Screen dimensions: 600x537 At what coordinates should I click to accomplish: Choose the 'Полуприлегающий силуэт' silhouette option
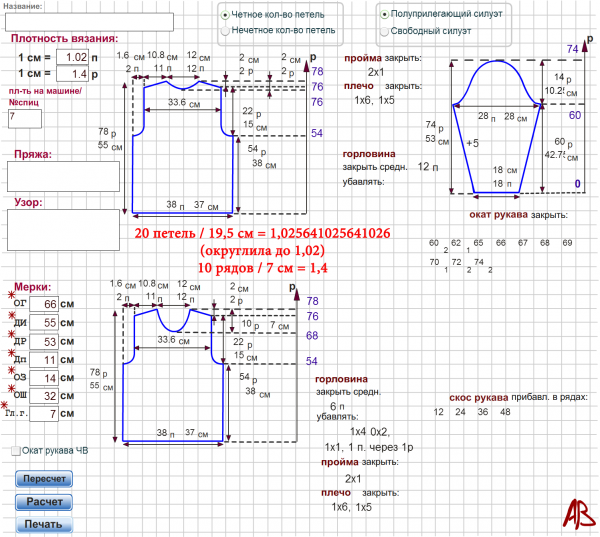pos(384,15)
